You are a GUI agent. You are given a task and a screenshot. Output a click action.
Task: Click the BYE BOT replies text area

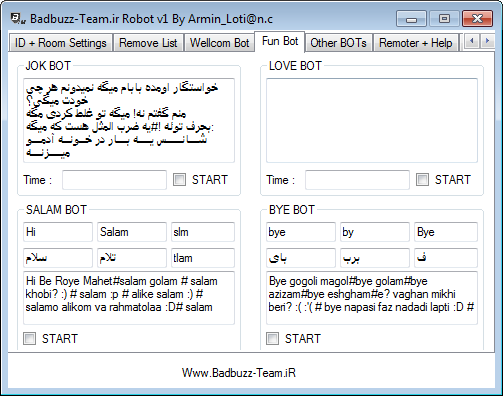point(372,298)
